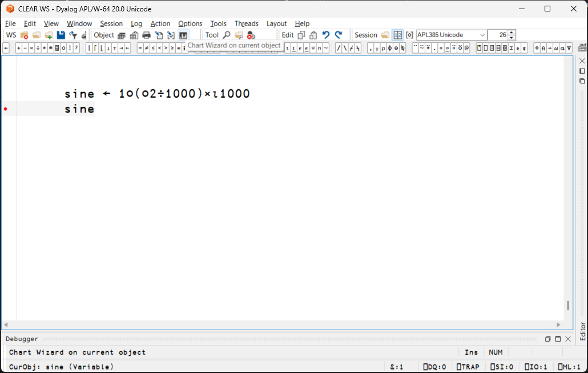The width and height of the screenshot is (588, 373).
Task: Open the Edit menu
Action: click(x=30, y=23)
